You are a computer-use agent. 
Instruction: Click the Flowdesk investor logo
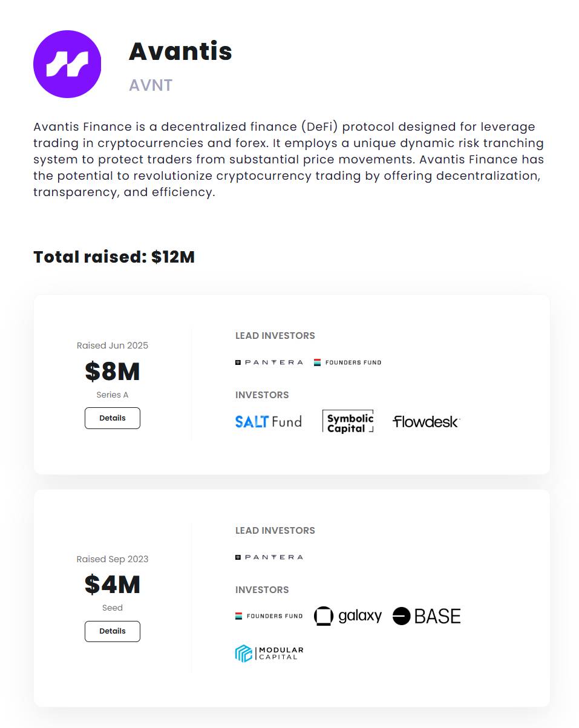426,422
